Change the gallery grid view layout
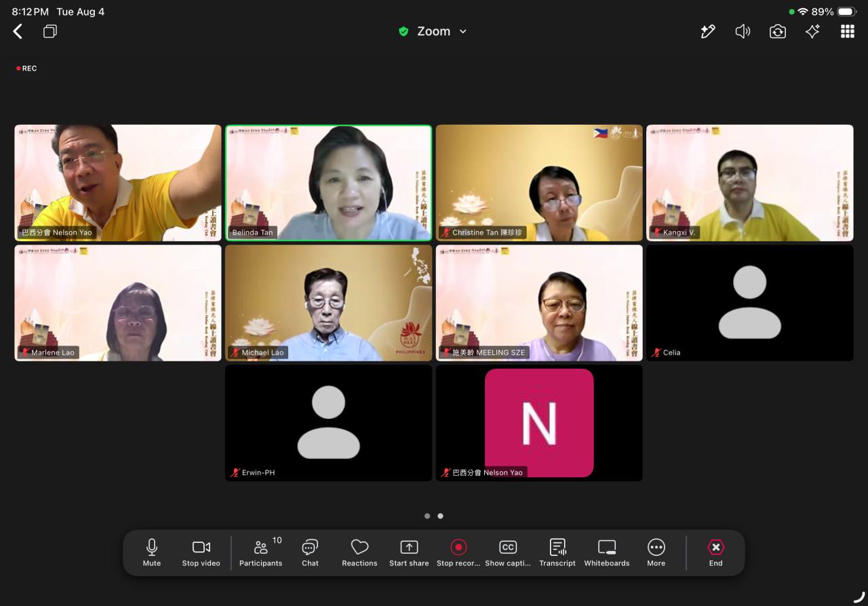This screenshot has height=606, width=868. coord(848,31)
